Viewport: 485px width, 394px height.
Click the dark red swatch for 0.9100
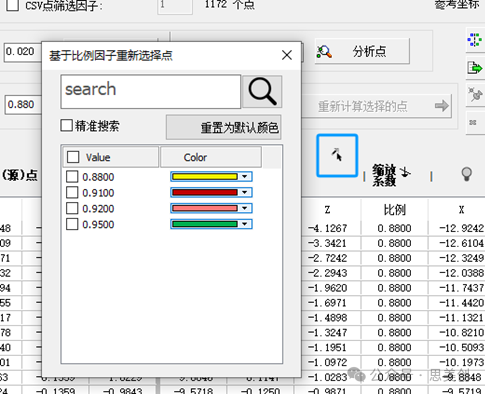pos(205,192)
